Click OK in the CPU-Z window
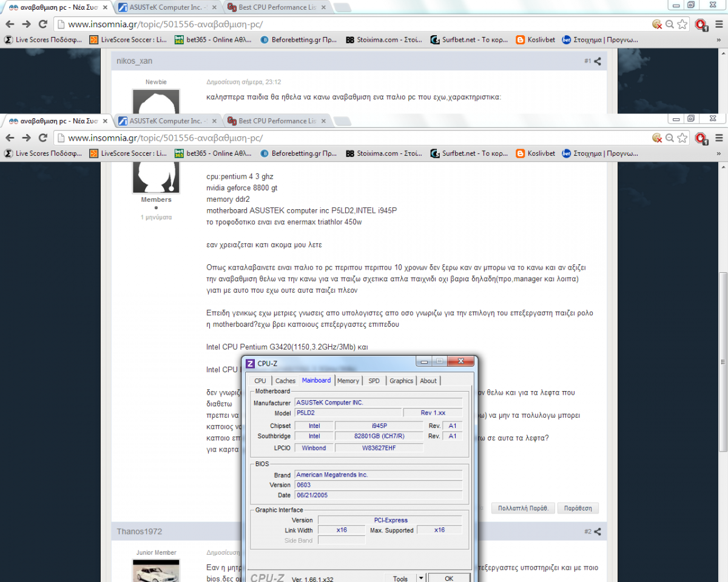728x582 pixels. [449, 578]
